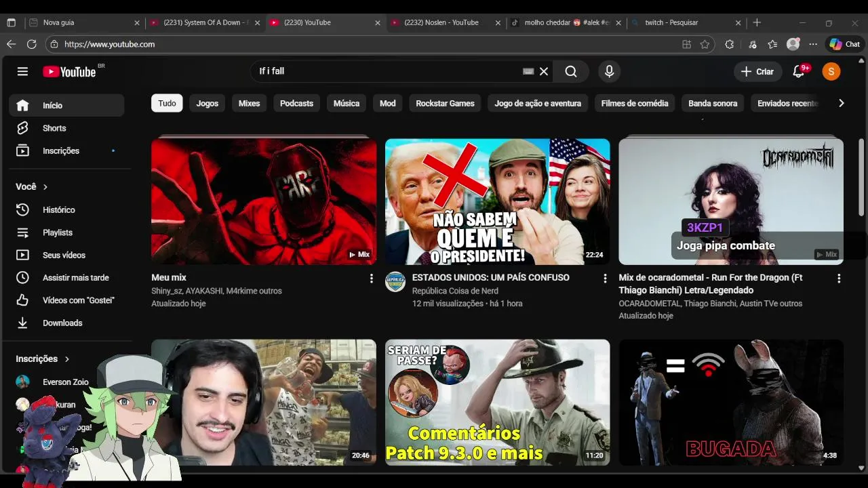This screenshot has height=488, width=868.
Task: Open the Comentários Patch 9.3.0 video thumbnail
Action: point(497,402)
